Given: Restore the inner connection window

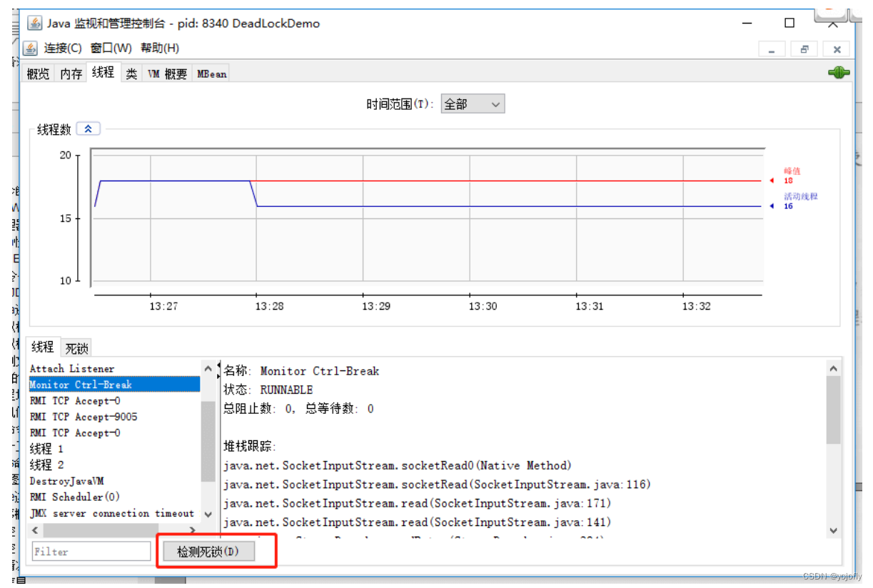Looking at the screenshot, I should click(x=804, y=49).
